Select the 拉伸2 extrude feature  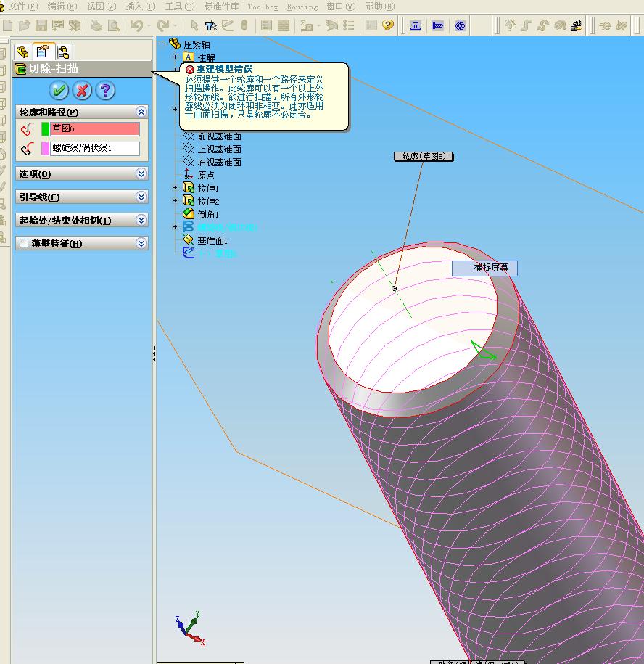click(x=208, y=202)
